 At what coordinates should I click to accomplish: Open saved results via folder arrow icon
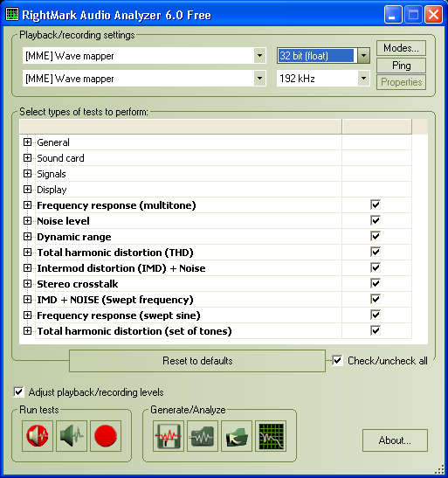tap(237, 436)
